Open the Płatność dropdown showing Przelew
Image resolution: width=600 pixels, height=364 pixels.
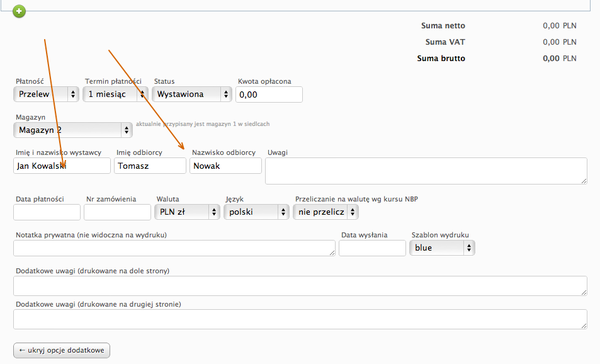46,94
